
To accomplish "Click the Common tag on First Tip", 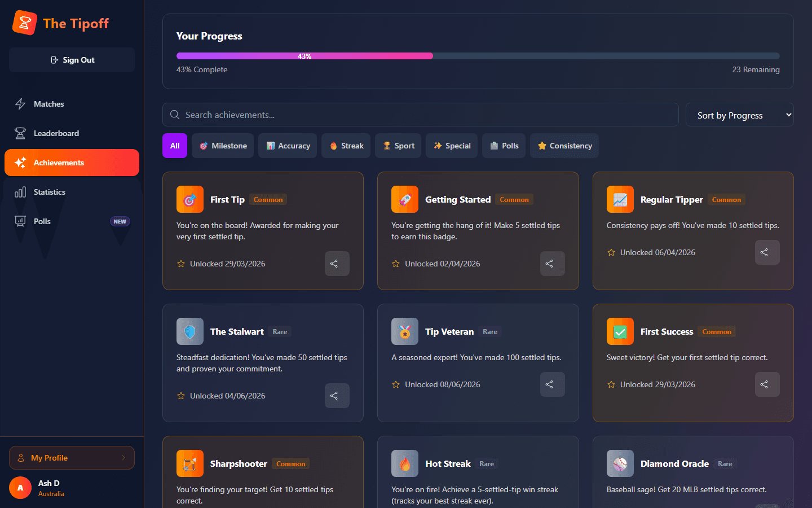I will [268, 200].
